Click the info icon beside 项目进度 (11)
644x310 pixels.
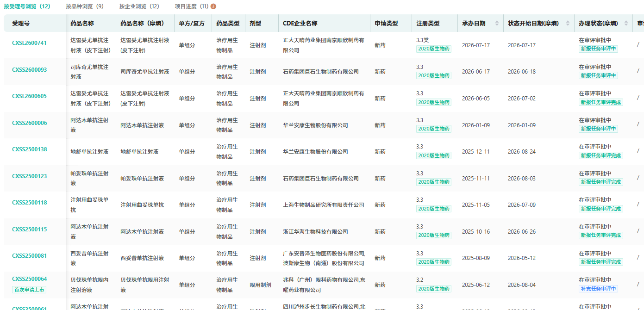[213, 6]
